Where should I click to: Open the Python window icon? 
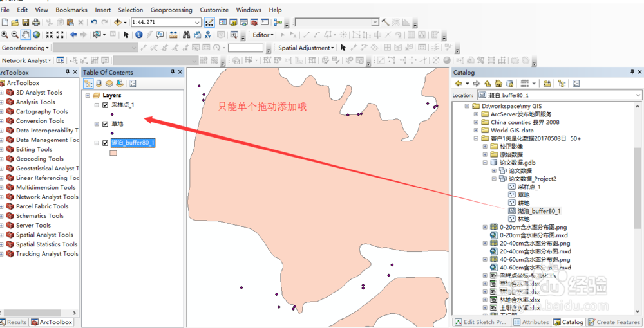pyautogui.click(x=265, y=22)
